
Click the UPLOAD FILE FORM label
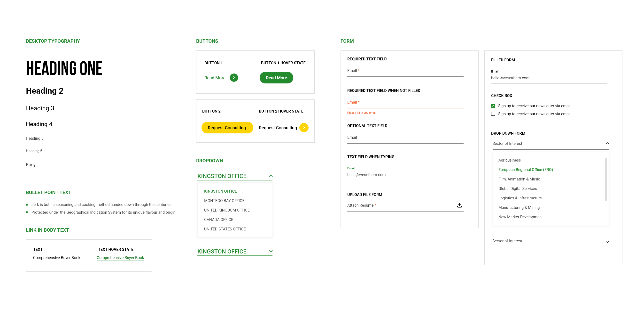tap(365, 195)
